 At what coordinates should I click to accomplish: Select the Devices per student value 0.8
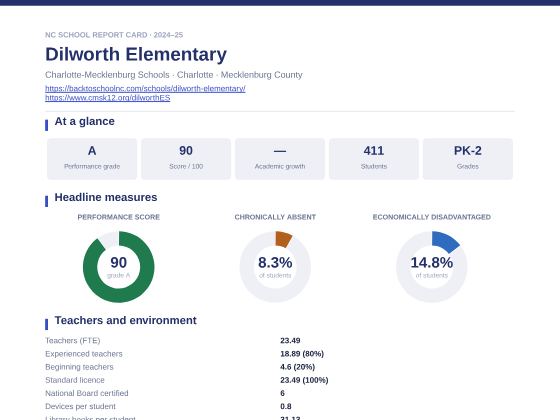click(x=286, y=406)
